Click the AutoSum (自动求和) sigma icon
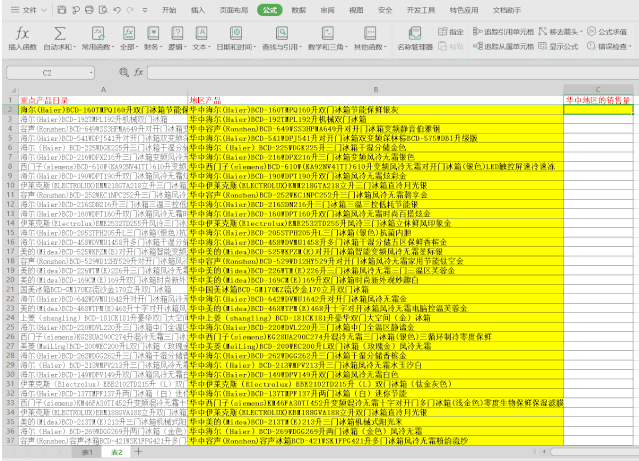The image size is (639, 461). 60,33
